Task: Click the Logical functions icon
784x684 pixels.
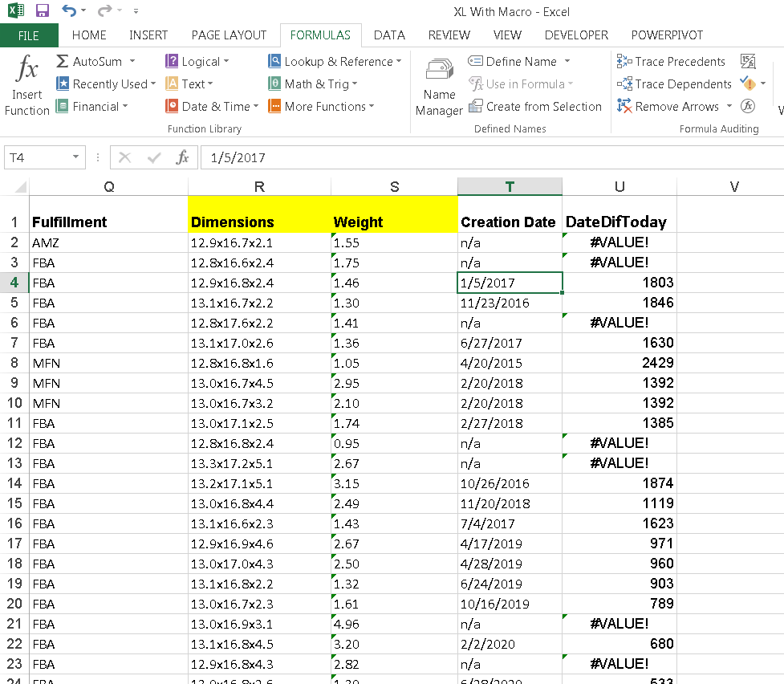Action: (x=172, y=62)
